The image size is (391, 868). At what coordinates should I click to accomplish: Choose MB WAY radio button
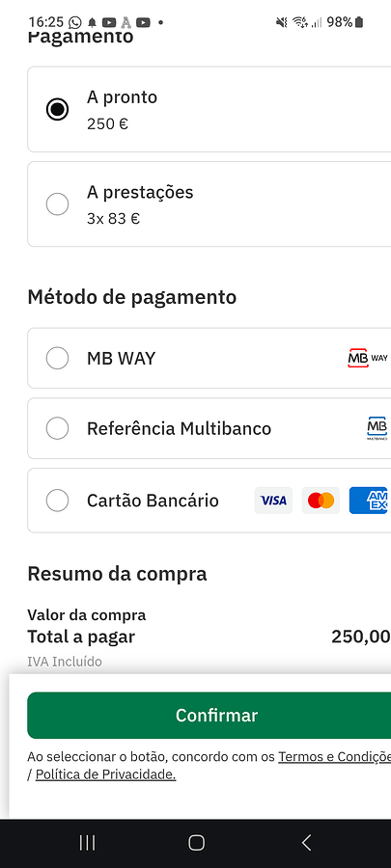point(57,358)
